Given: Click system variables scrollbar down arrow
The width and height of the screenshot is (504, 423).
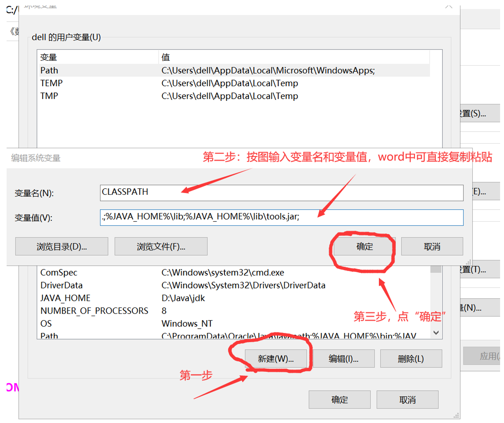Looking at the screenshot, I should 436,333.
